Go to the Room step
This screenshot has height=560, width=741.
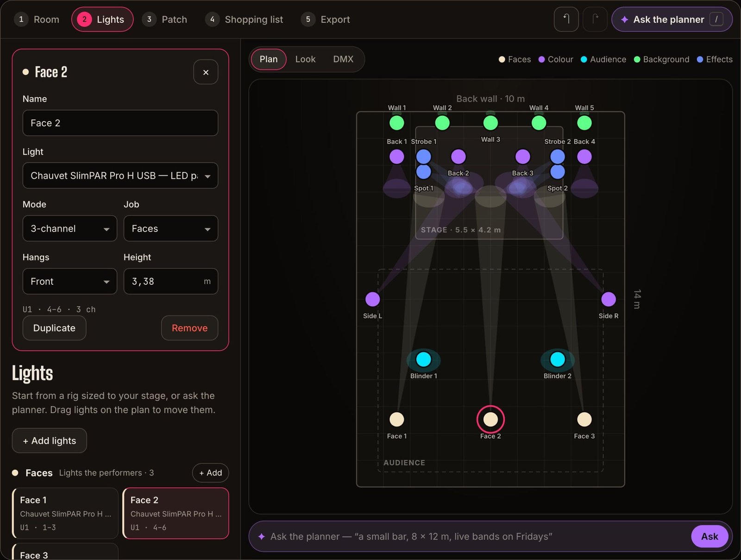pyautogui.click(x=37, y=19)
